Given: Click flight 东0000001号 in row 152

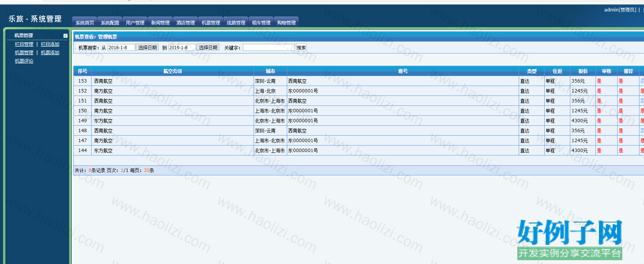Looking at the screenshot, I should [303, 91].
